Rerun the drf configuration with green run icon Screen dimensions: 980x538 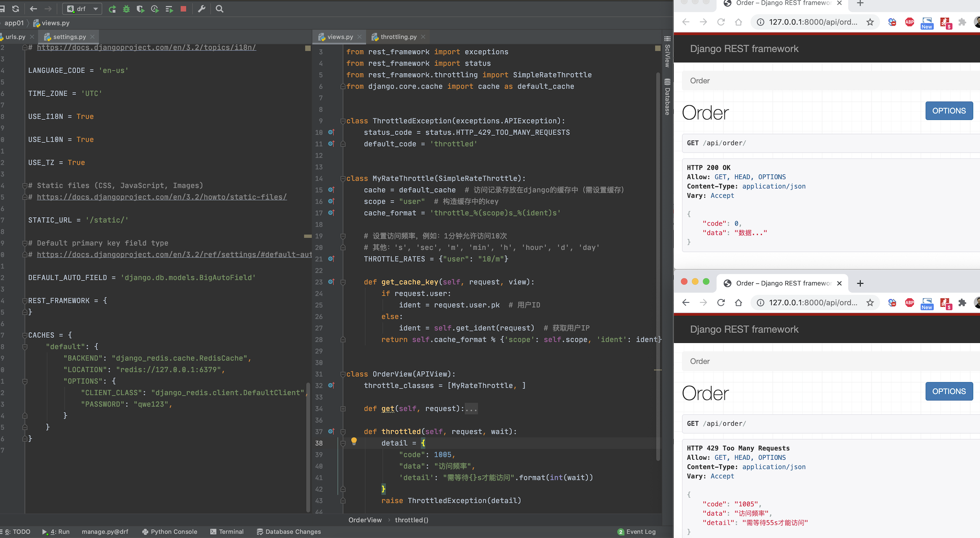click(x=112, y=9)
